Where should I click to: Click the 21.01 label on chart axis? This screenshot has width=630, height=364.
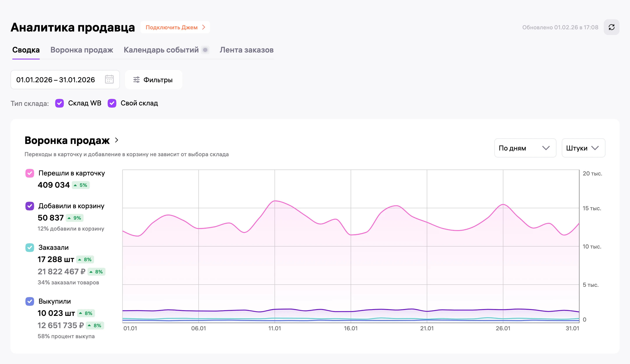[x=427, y=328]
